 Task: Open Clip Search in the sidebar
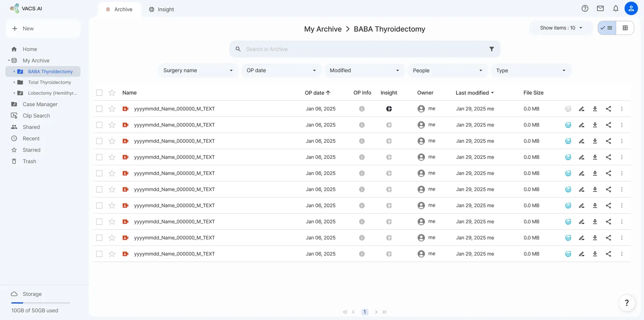point(36,116)
